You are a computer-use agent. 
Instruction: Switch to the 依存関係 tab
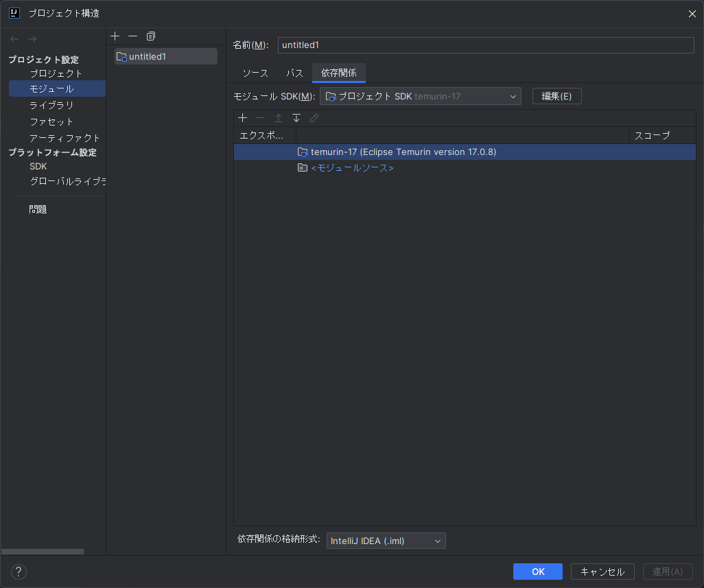pos(338,73)
